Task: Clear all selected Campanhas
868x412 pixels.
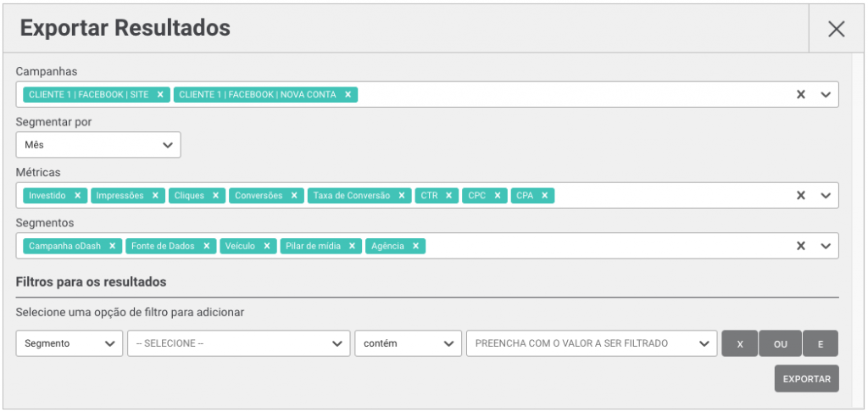Action: (800, 95)
